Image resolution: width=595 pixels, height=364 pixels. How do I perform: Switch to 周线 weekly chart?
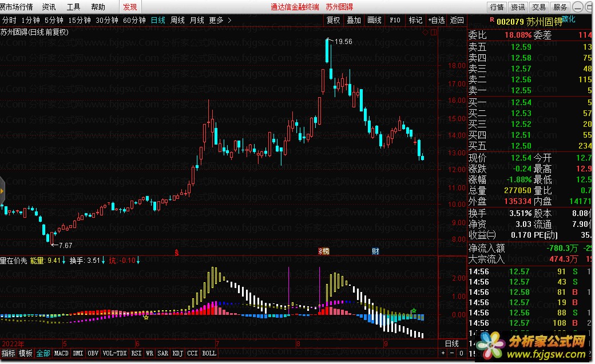[x=177, y=20]
